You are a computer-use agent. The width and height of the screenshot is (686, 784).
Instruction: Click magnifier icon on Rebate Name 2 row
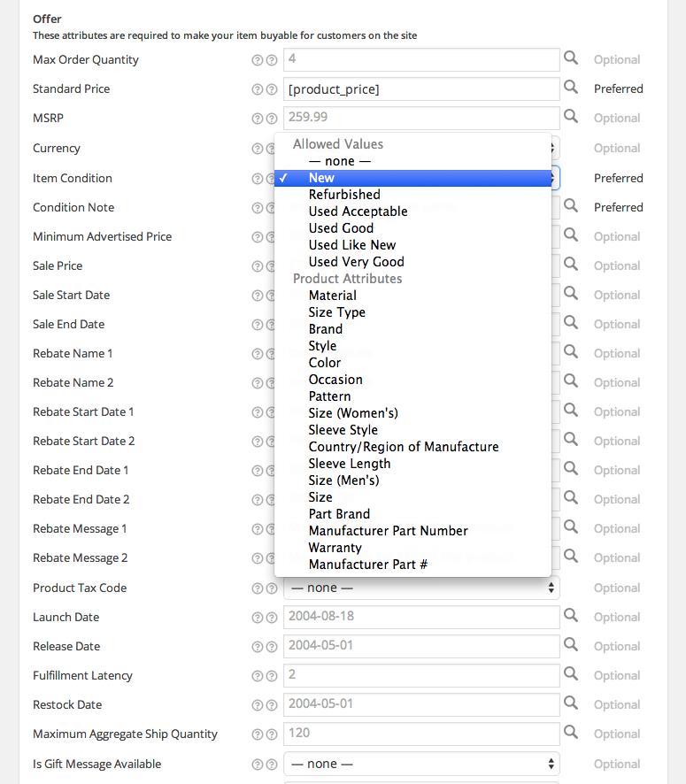pos(571,381)
